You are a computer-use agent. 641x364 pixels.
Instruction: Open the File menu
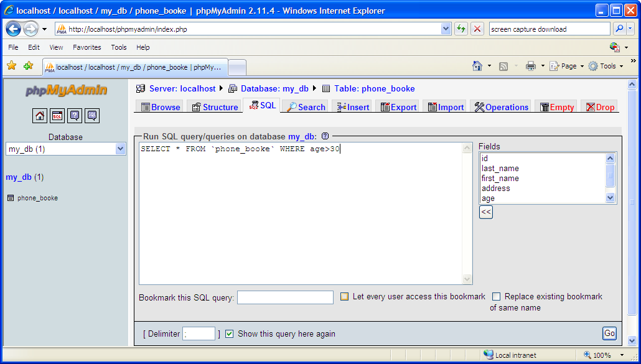click(13, 47)
